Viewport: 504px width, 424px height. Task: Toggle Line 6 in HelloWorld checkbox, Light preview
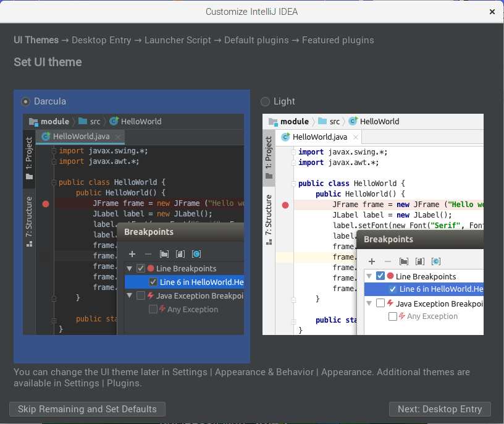tap(392, 289)
